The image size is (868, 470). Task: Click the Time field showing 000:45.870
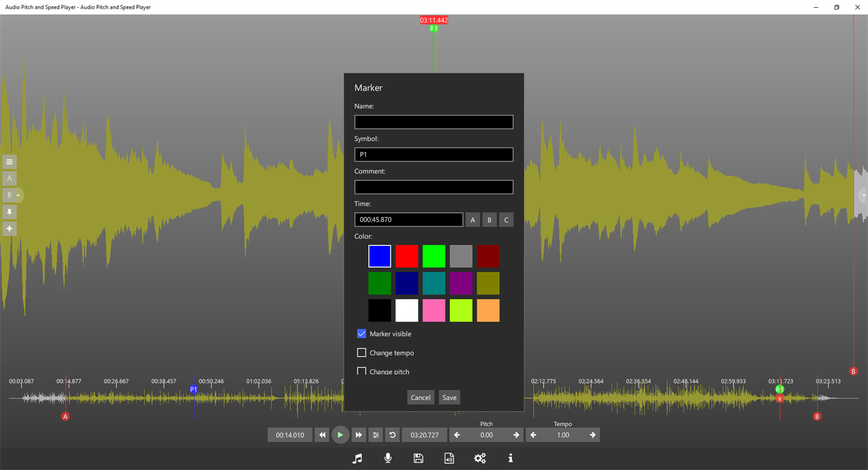click(x=409, y=219)
